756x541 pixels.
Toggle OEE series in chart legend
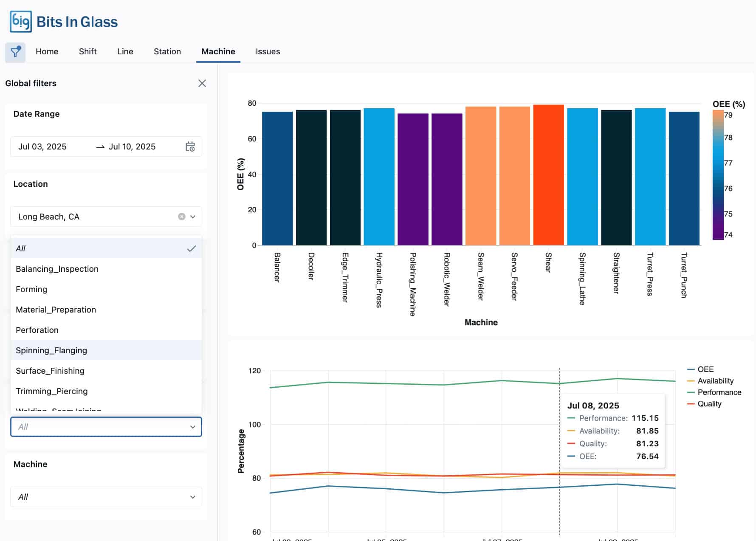[x=705, y=369]
